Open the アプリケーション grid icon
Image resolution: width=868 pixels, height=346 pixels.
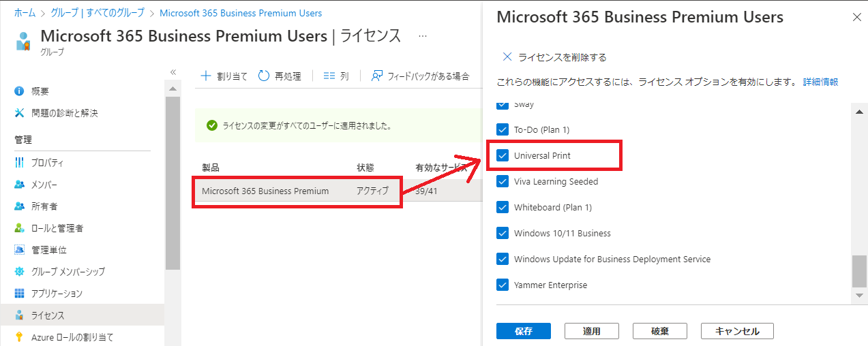pos(19,294)
